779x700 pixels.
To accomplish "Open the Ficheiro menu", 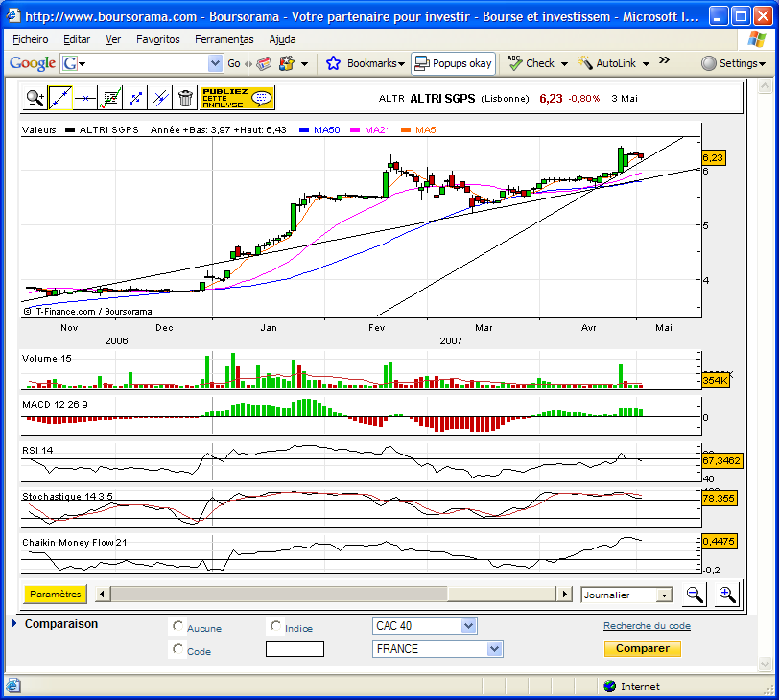I will pos(31,39).
